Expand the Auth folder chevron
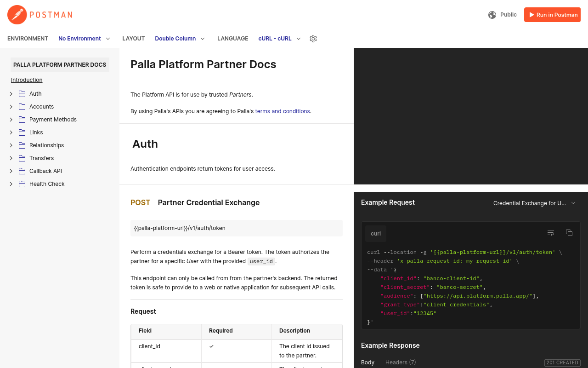588x368 pixels. pyautogui.click(x=11, y=94)
